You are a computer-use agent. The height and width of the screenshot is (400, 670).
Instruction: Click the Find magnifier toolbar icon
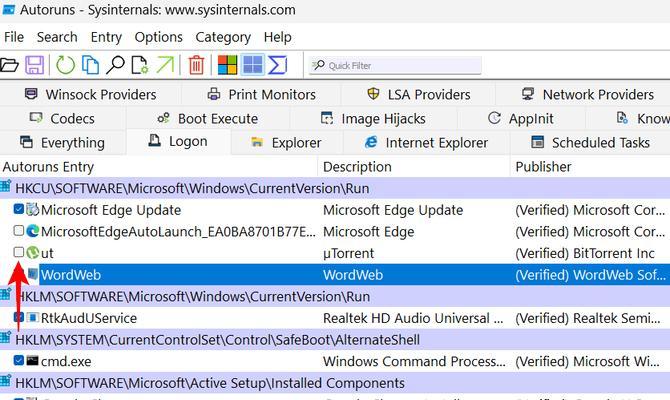point(115,65)
